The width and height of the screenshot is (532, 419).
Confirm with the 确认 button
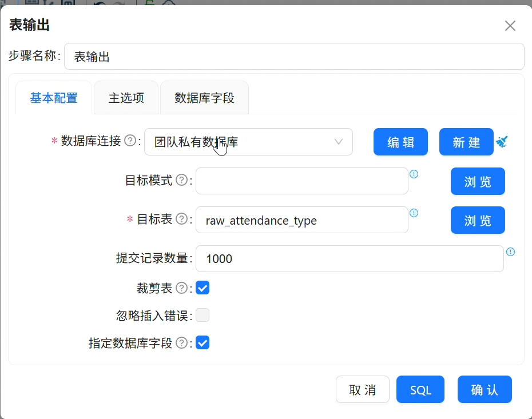pyautogui.click(x=485, y=389)
